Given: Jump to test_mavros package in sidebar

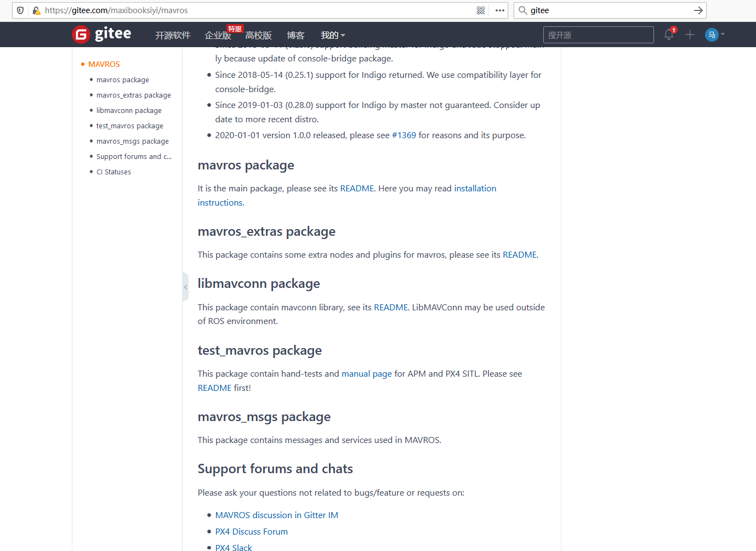Looking at the screenshot, I should tap(130, 126).
